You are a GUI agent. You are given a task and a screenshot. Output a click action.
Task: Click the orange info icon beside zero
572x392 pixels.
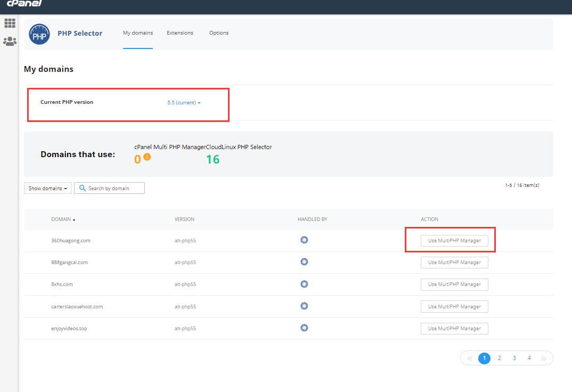pos(147,157)
